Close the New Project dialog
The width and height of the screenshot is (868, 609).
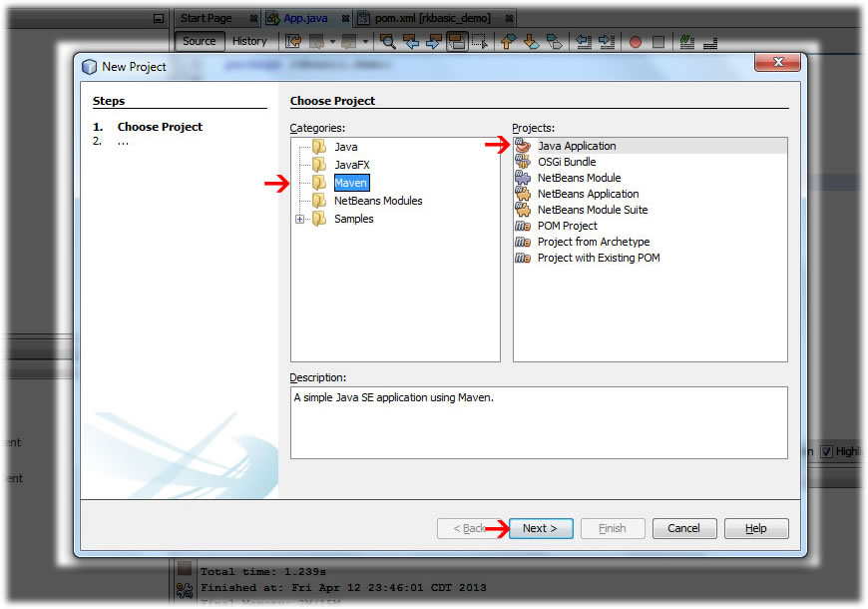(777, 62)
